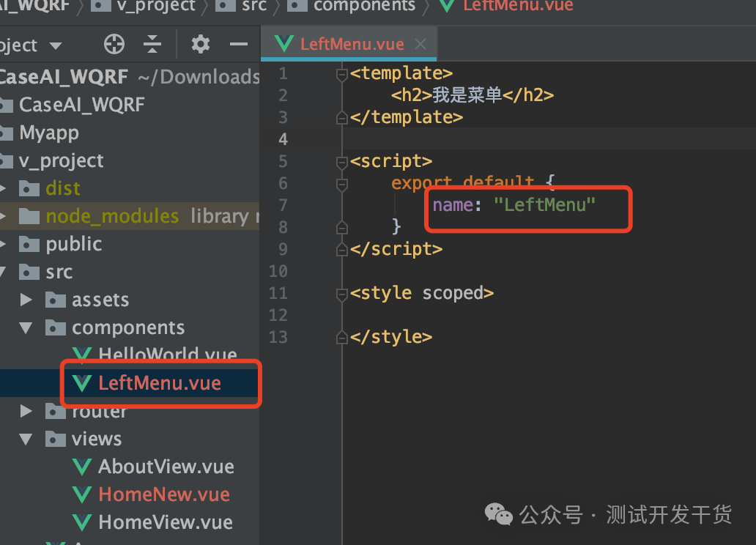Click Vue icon beside HomeNew.vue
756x545 pixels.
click(x=82, y=495)
